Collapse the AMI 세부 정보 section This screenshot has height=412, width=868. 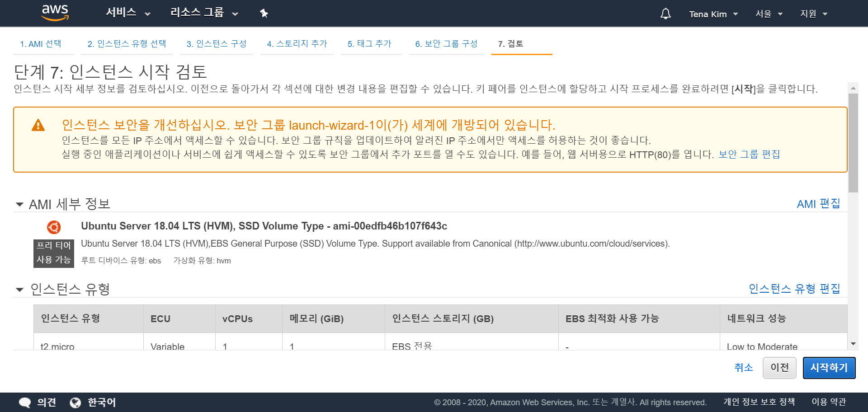19,205
